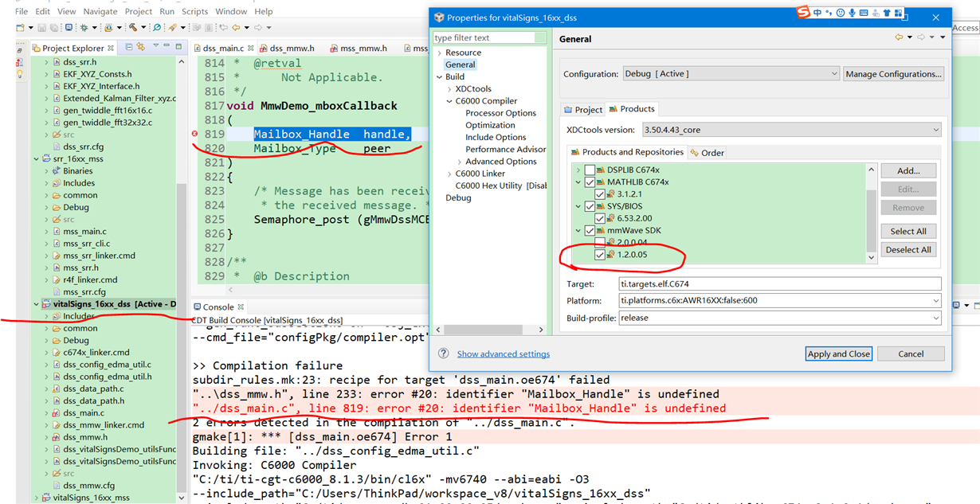The height and width of the screenshot is (504, 980).
Task: Open Sogou soft keyboard icon
Action: point(864,13)
